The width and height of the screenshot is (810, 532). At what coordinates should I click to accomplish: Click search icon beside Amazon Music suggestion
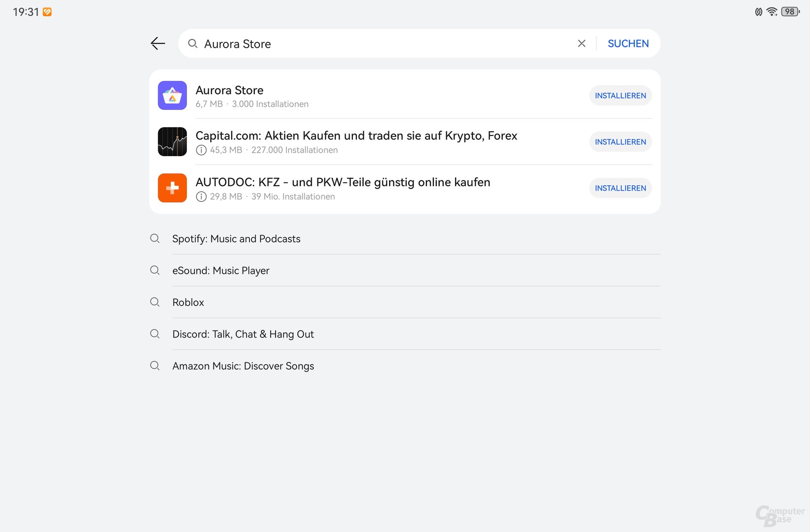[155, 366]
